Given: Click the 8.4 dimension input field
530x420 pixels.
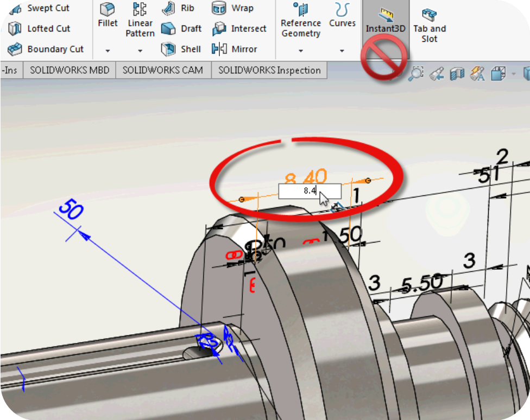Looking at the screenshot, I should [x=310, y=192].
